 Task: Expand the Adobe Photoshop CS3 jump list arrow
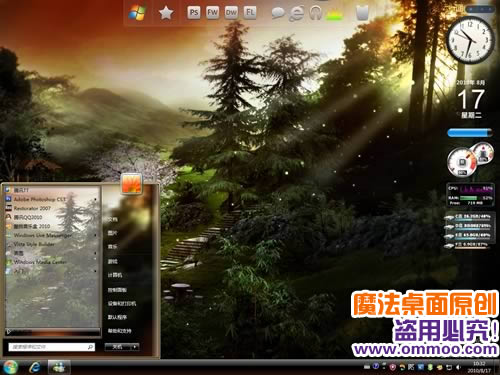(x=96, y=199)
